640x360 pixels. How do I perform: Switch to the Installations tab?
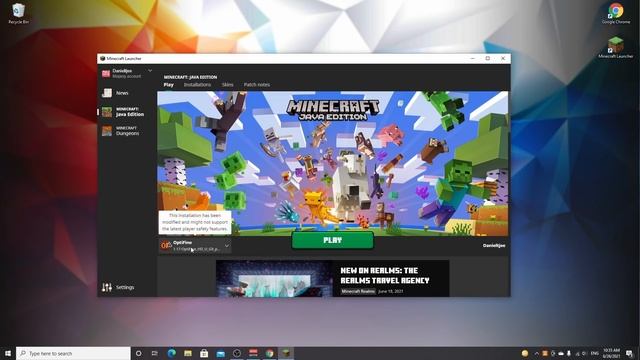click(197, 84)
